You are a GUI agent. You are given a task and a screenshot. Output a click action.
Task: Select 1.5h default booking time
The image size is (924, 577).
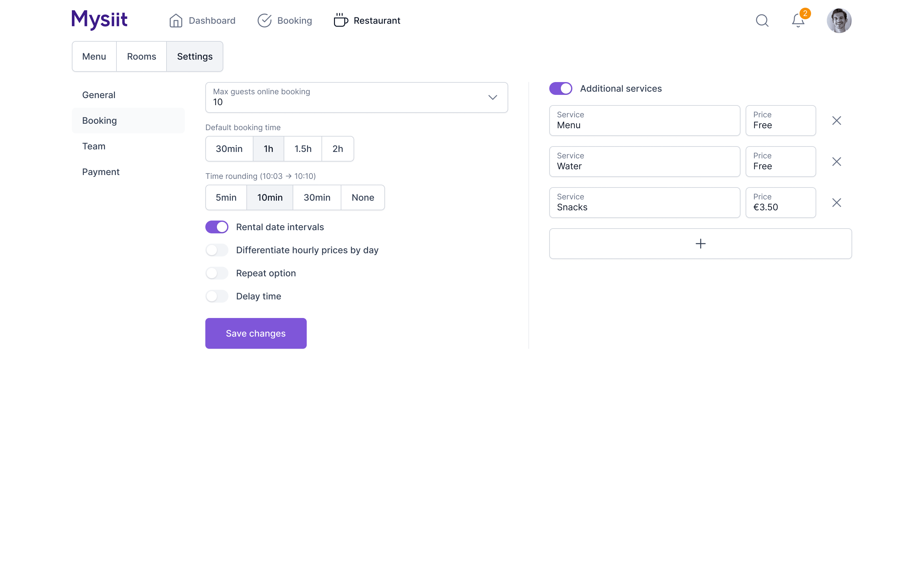point(303,149)
